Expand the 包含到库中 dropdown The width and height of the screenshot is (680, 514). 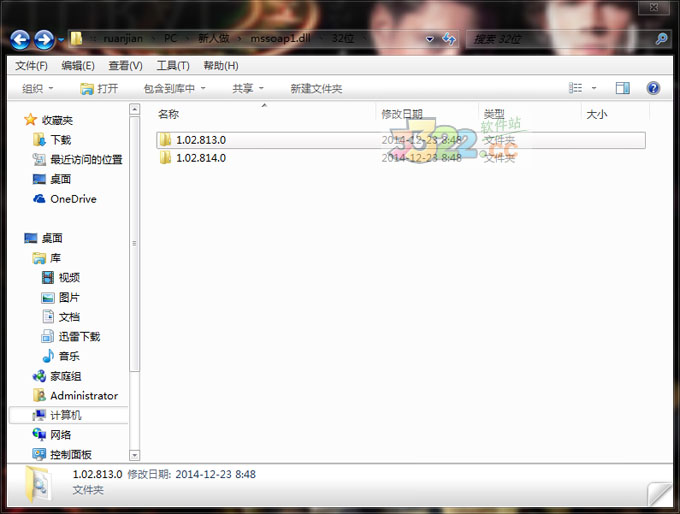point(174,88)
